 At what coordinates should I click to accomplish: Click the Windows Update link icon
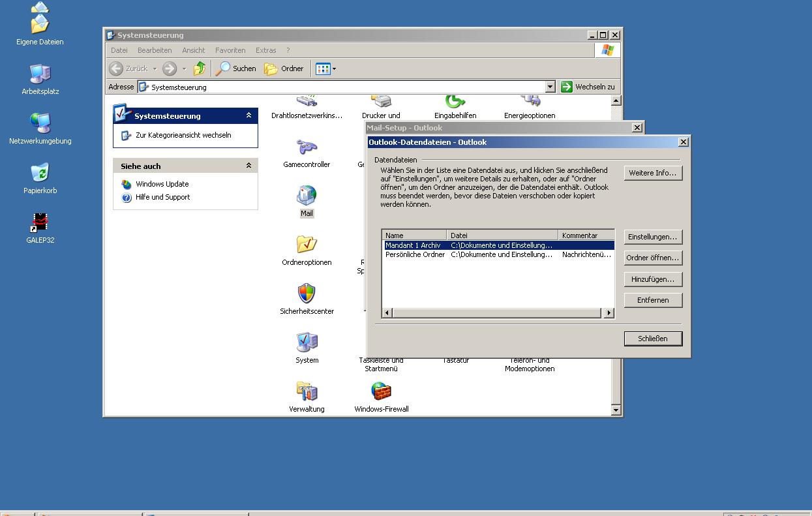pos(127,184)
